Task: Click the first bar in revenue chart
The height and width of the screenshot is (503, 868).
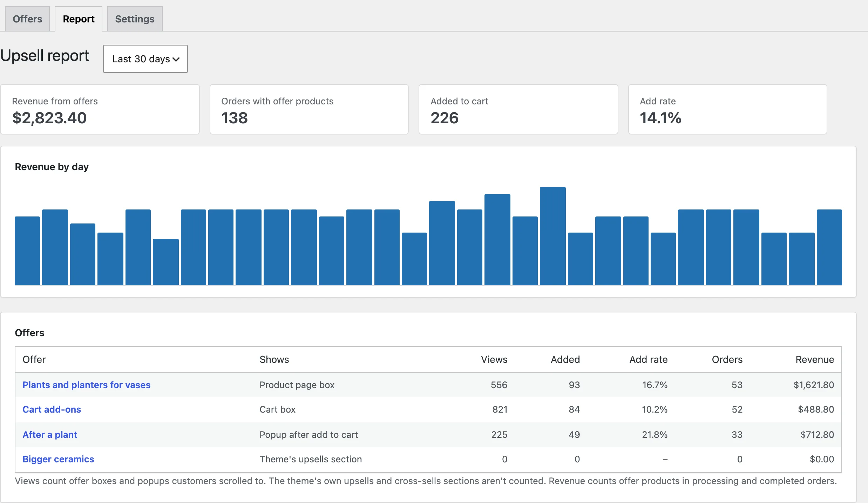Action: [x=27, y=251]
